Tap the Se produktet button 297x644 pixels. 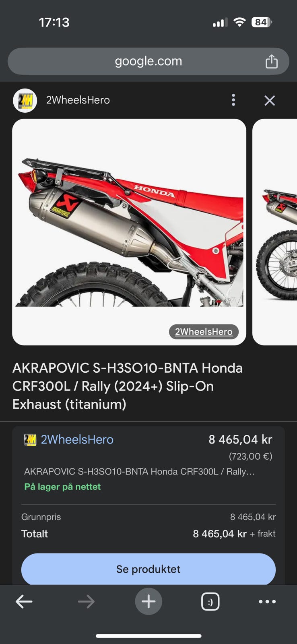[x=148, y=569]
